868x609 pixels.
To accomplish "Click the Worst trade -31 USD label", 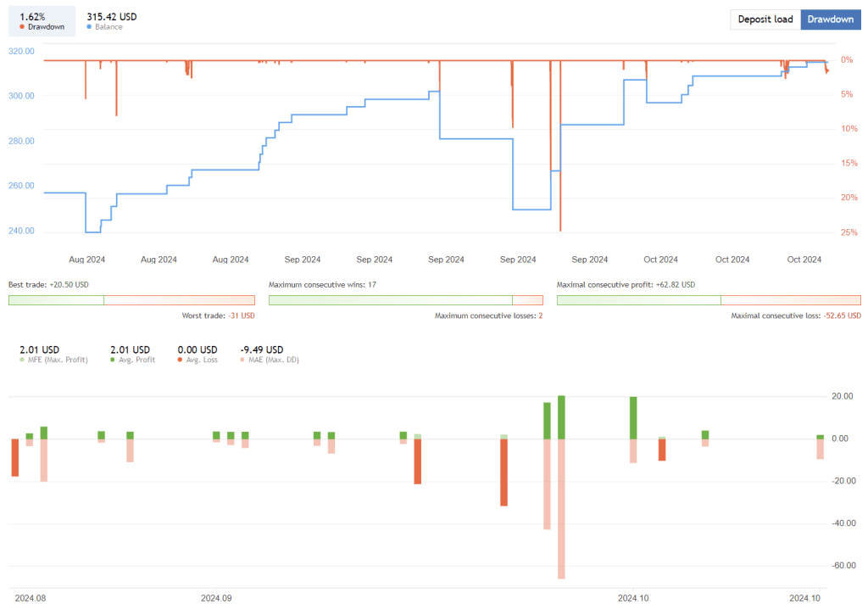I will tap(218, 316).
